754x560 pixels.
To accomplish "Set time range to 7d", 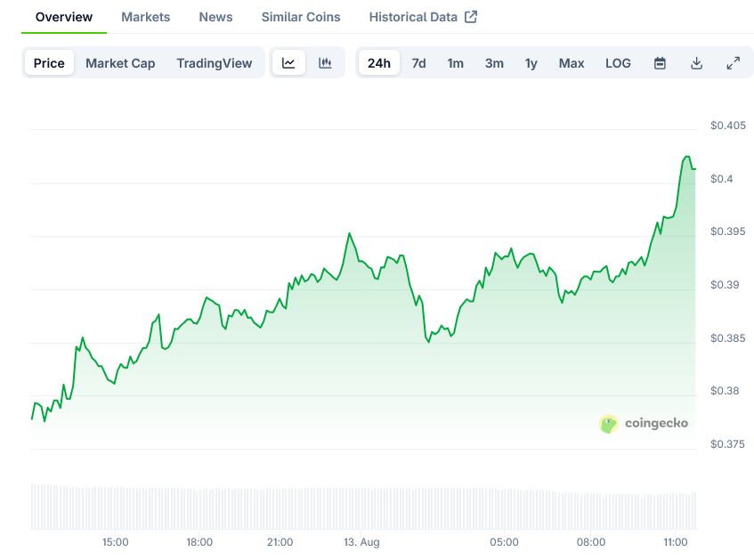I will tap(418, 63).
